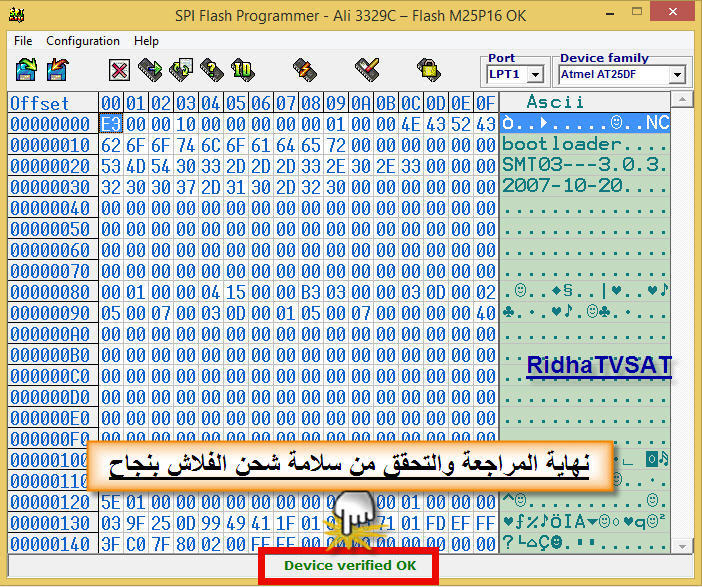The image size is (702, 587).
Task: Click the chip icon with green circular arrows
Action: tap(181, 70)
